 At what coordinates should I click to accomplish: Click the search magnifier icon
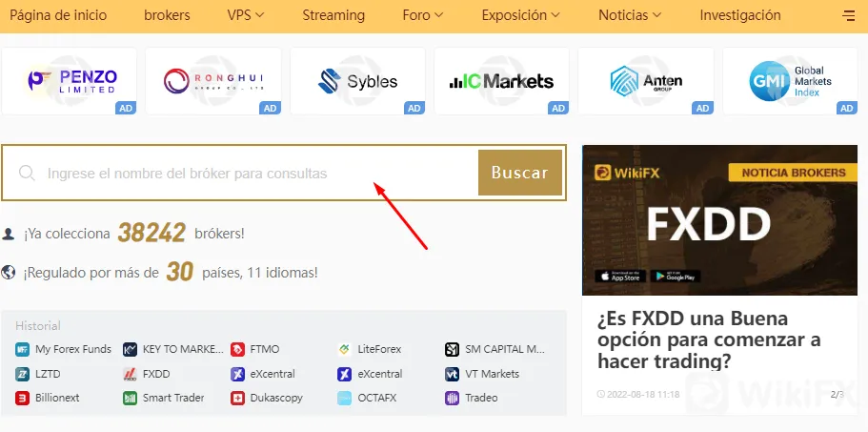pyautogui.click(x=27, y=173)
